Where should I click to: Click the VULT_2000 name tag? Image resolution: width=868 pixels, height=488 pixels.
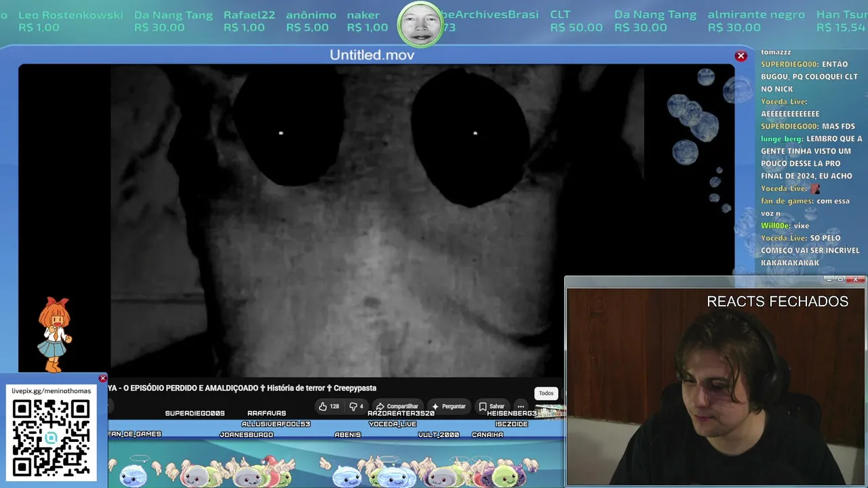439,435
